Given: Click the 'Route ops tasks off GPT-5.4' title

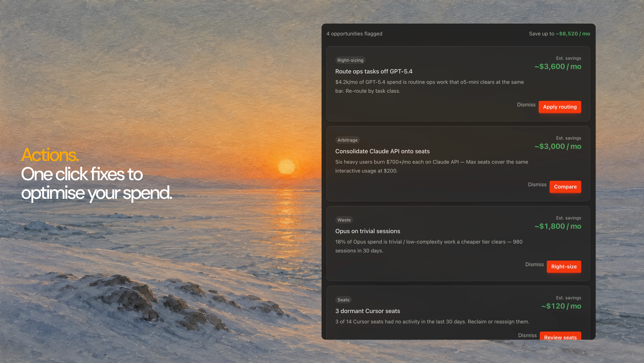Looking at the screenshot, I should tap(374, 72).
